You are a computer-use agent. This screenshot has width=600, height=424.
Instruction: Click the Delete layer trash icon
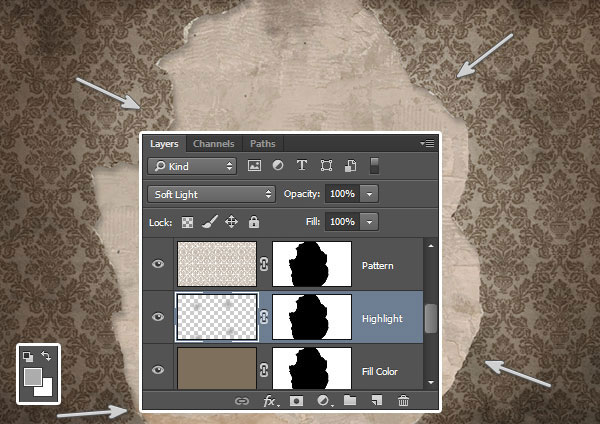pyautogui.click(x=404, y=401)
